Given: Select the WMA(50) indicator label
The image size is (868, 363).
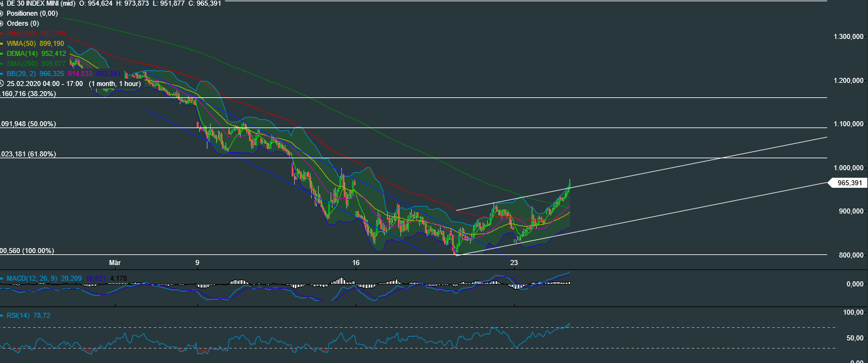Looking at the screenshot, I should pyautogui.click(x=21, y=43).
